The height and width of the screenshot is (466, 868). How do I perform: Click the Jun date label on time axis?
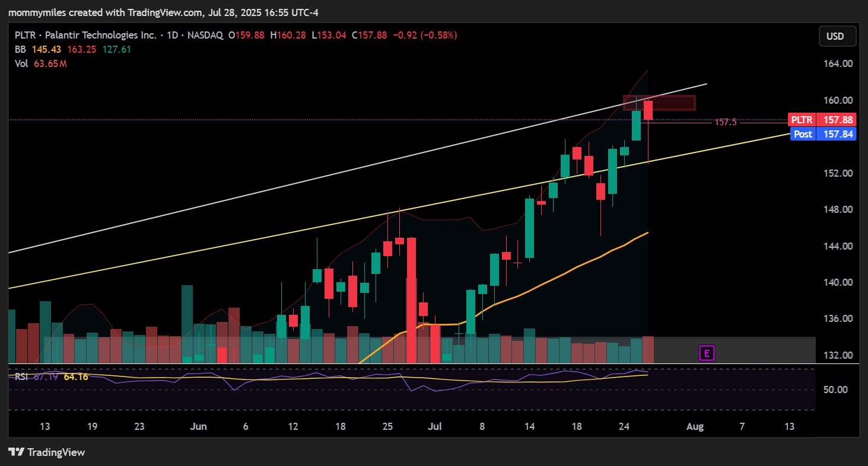[199, 426]
